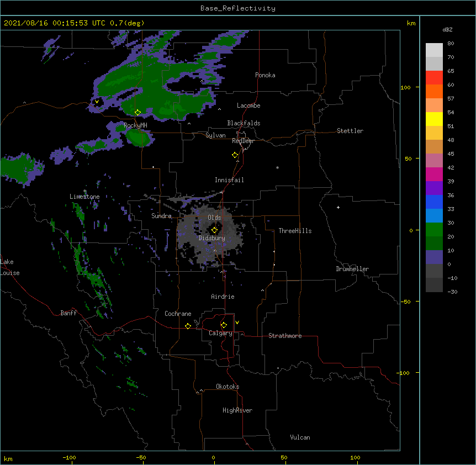Screen dimensions: 476x465
Task: Click the green echo blob southeast of RockyMH
Action: pos(138,138)
